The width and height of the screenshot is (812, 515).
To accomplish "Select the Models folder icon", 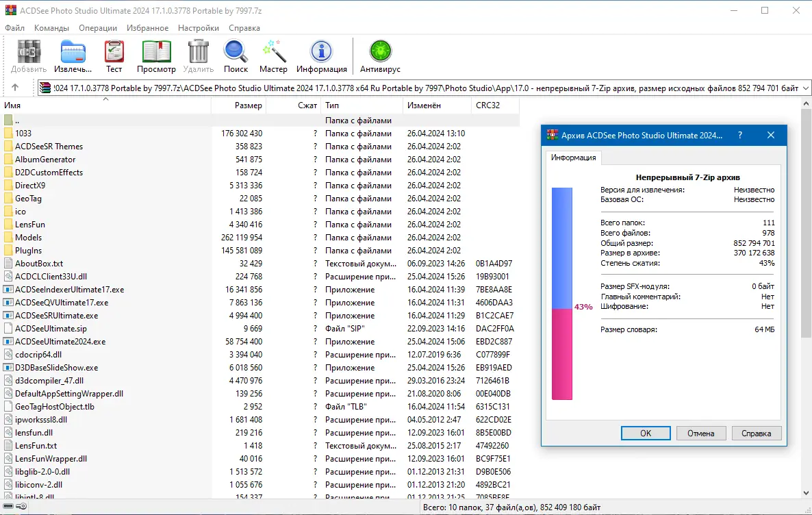I will [8, 237].
